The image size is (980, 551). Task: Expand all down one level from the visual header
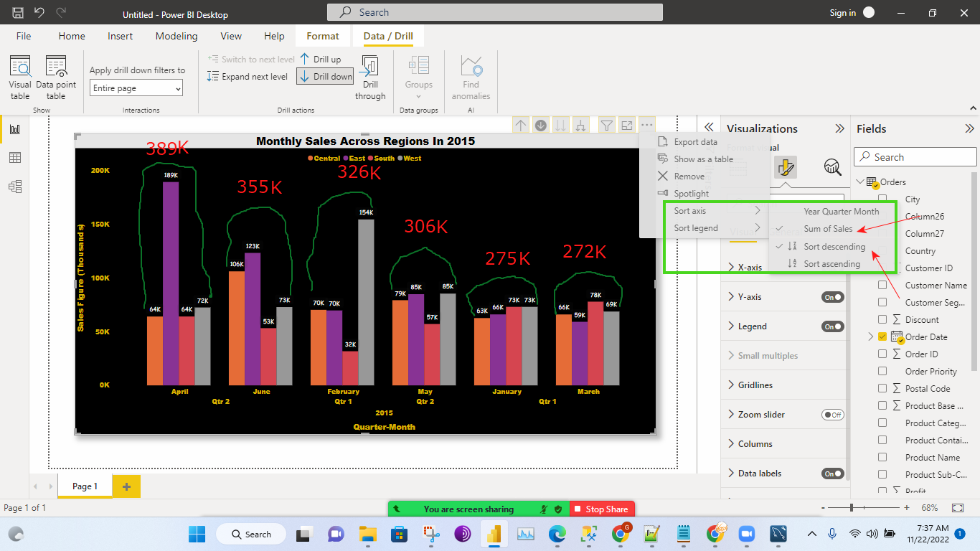581,126
